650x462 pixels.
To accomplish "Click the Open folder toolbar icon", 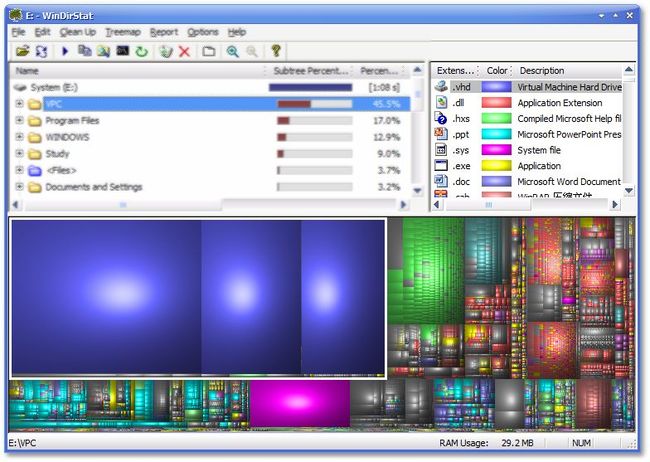I will pyautogui.click(x=22, y=51).
